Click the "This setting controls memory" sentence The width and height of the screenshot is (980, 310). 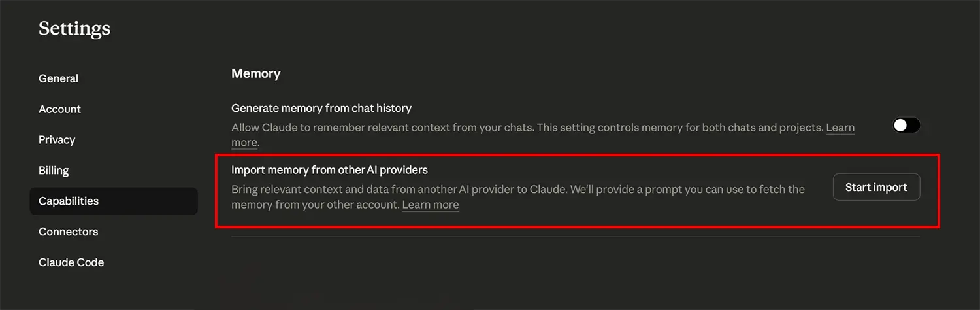click(679, 128)
